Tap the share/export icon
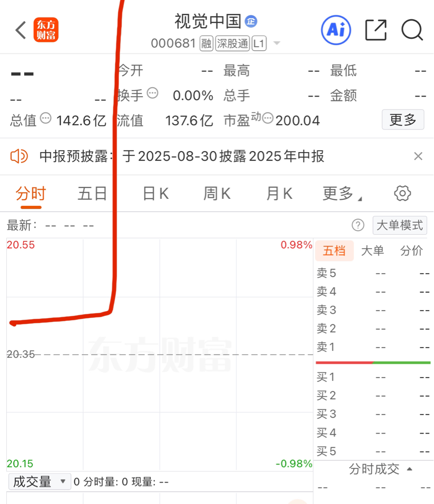This screenshot has height=504, width=434. click(x=376, y=30)
